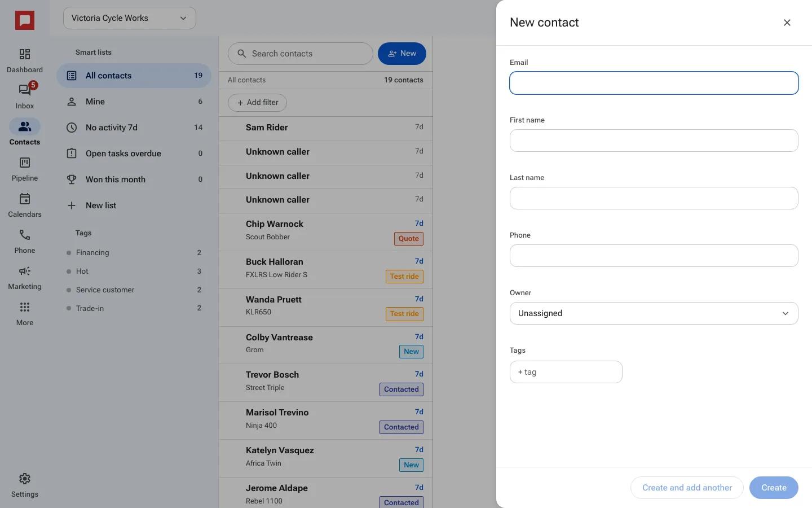Open the Wanda Pruett contact
This screenshot has height=508, width=812.
tap(325, 308)
